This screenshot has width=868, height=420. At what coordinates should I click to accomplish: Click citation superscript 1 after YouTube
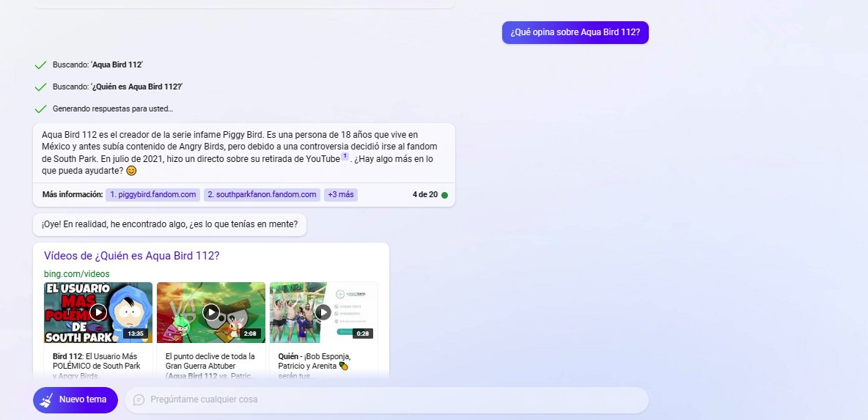pos(345,157)
